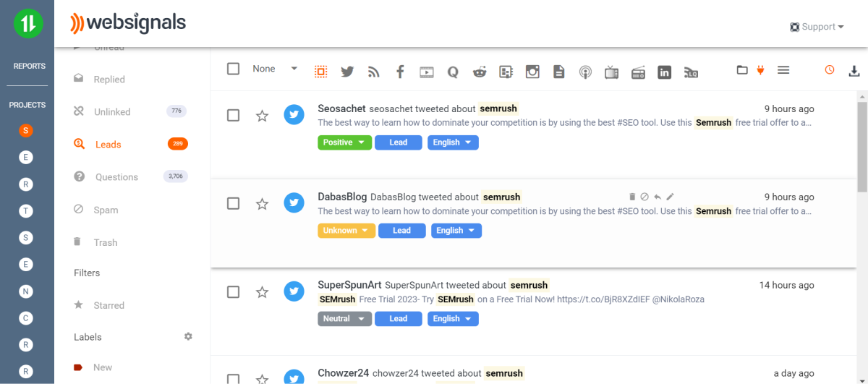This screenshot has width=868, height=384.
Task: Select all sources filter icon
Action: point(321,72)
